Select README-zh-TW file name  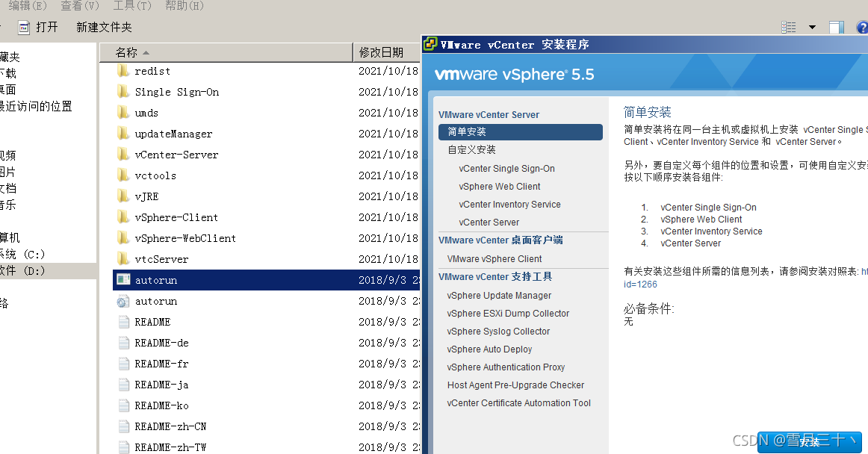(170, 447)
